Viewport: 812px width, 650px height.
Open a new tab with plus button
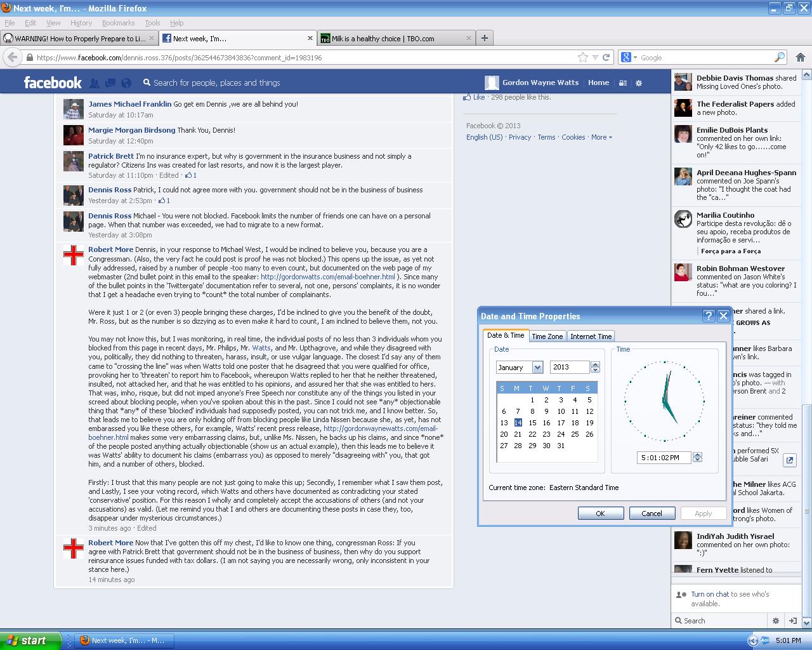pos(485,38)
